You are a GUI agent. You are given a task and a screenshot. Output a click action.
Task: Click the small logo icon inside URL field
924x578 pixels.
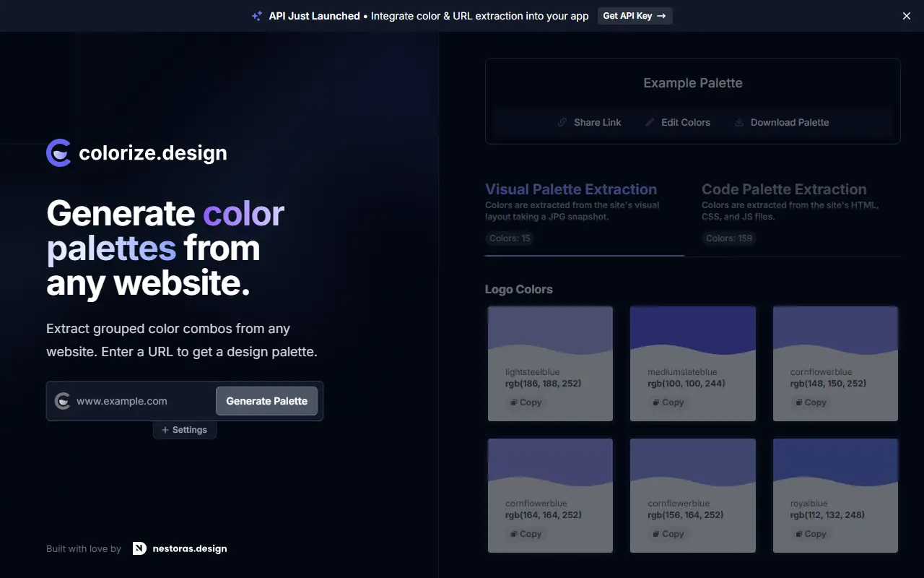63,401
